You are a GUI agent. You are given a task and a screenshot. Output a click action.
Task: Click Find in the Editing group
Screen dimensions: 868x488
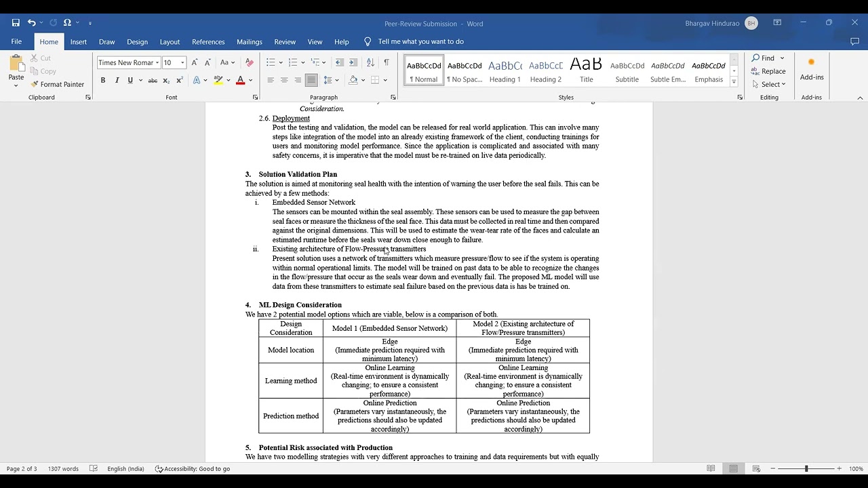763,58
